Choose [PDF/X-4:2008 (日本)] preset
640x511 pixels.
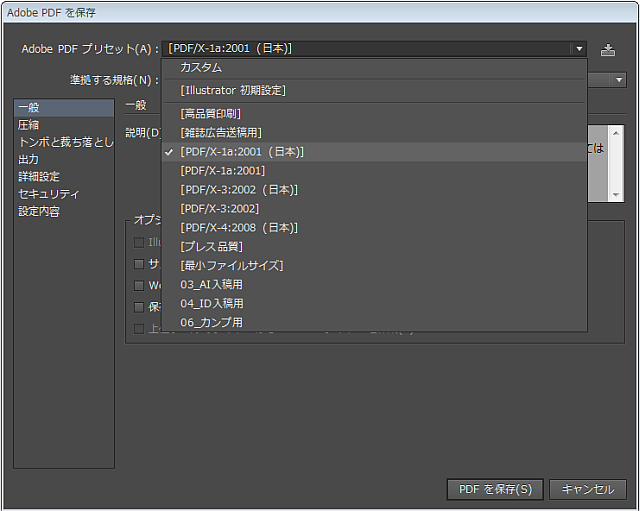374,228
